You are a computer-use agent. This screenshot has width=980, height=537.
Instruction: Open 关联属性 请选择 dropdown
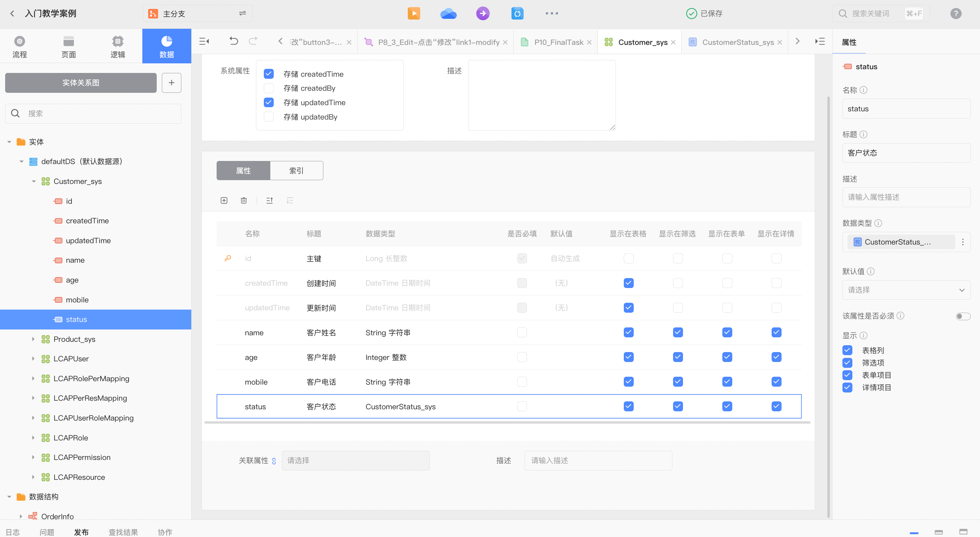(x=355, y=461)
